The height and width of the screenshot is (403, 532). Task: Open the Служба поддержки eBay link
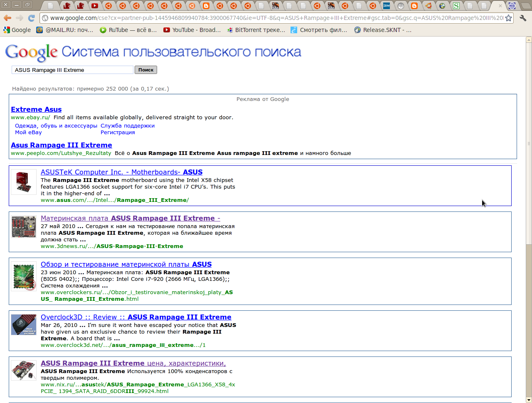[128, 126]
